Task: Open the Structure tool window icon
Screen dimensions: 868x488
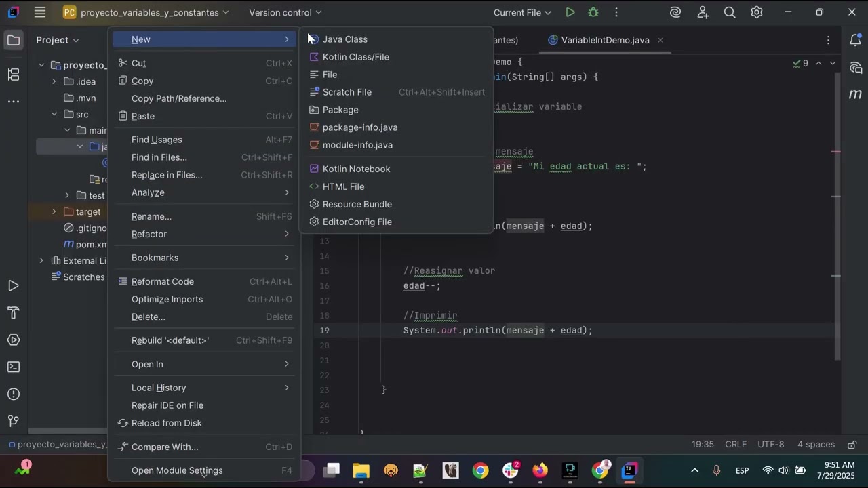Action: [x=14, y=74]
